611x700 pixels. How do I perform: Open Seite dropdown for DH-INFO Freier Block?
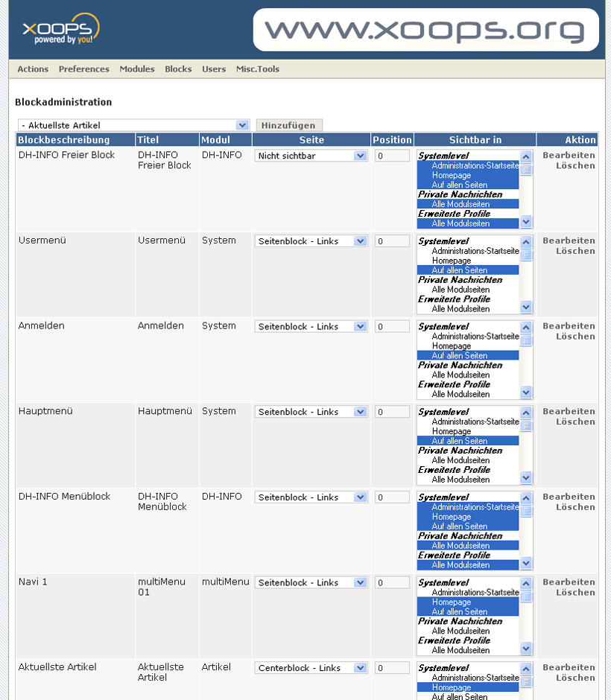pyautogui.click(x=311, y=156)
